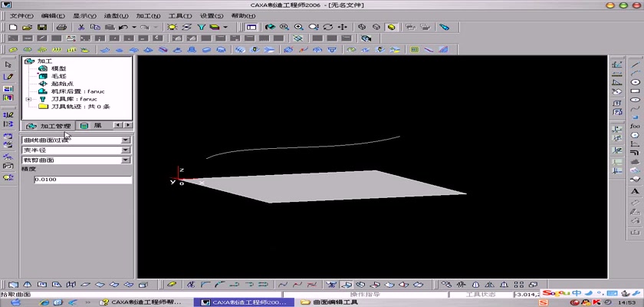Image resolution: width=644 pixels, height=307 pixels.
Task: Toggle the feature tree panel button
Action: click(251, 27)
